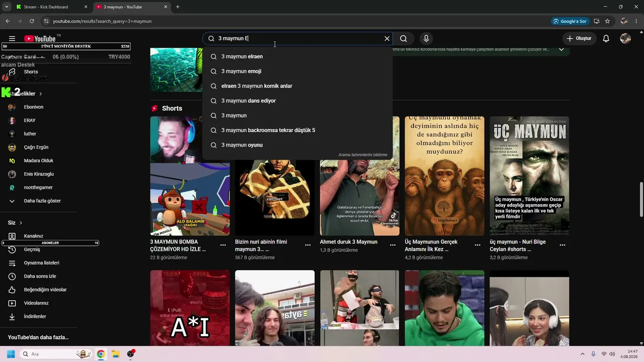Viewport: 644px width, 362px height.
Task: Go back to previous page
Action: tap(8, 21)
